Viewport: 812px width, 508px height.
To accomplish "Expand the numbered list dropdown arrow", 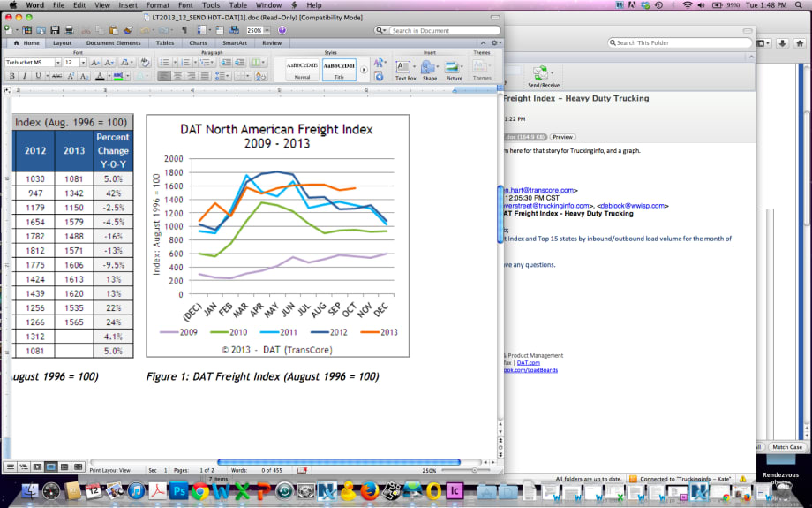I will (x=195, y=62).
